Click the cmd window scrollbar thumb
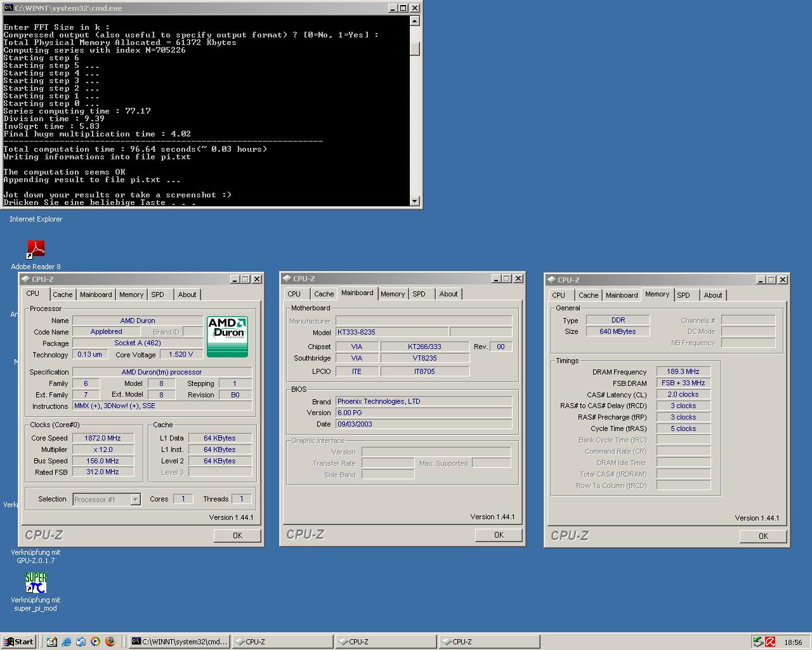This screenshot has width=812, height=650. point(415,49)
